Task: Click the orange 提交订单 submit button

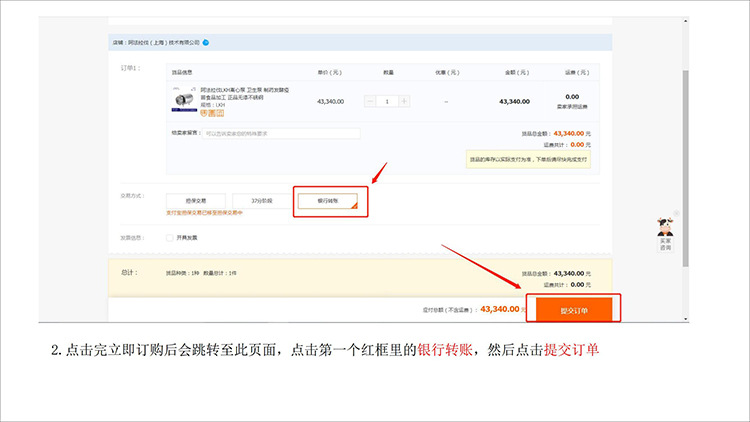Action: pos(574,310)
